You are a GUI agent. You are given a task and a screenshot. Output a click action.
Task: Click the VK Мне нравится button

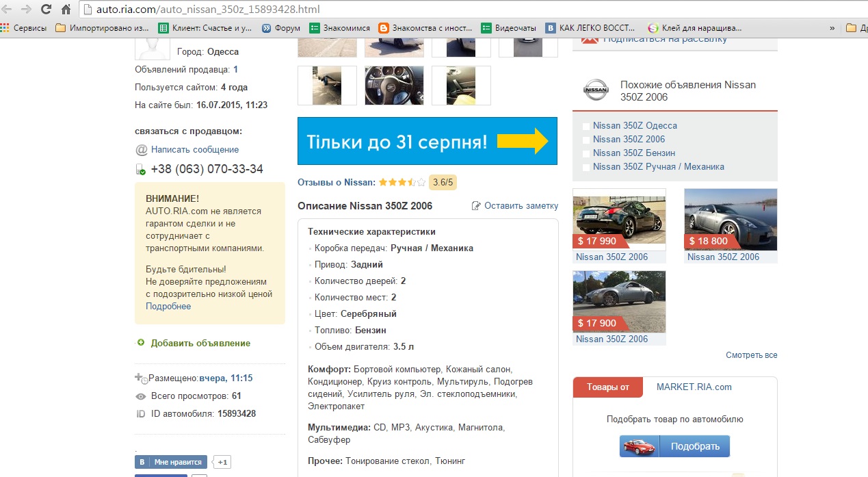pyautogui.click(x=171, y=462)
